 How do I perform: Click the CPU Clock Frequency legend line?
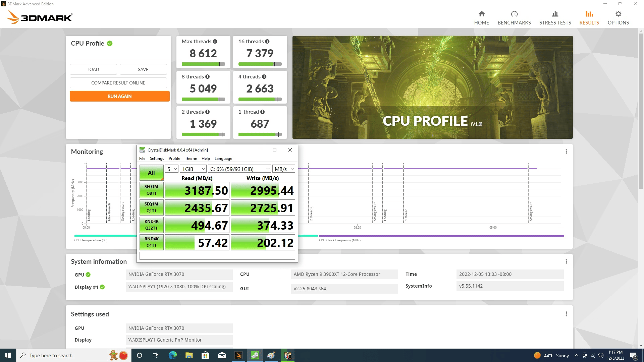click(441, 236)
